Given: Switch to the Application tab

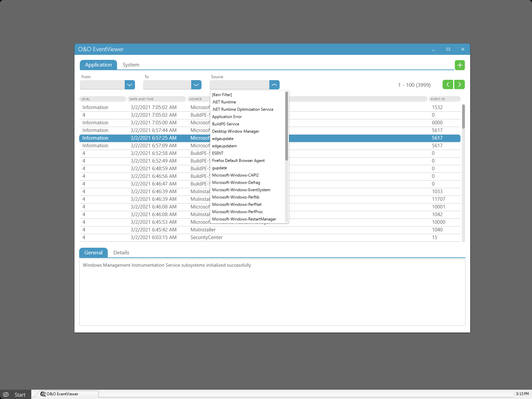Looking at the screenshot, I should pos(98,65).
